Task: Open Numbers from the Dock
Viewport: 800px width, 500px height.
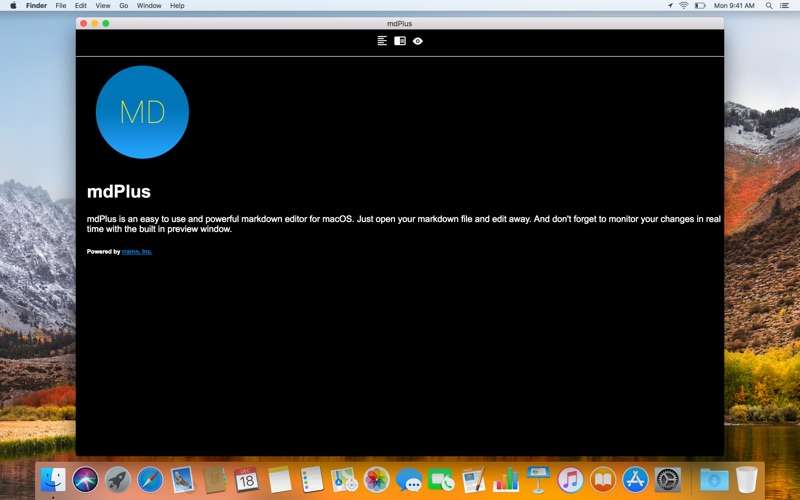Action: point(506,480)
